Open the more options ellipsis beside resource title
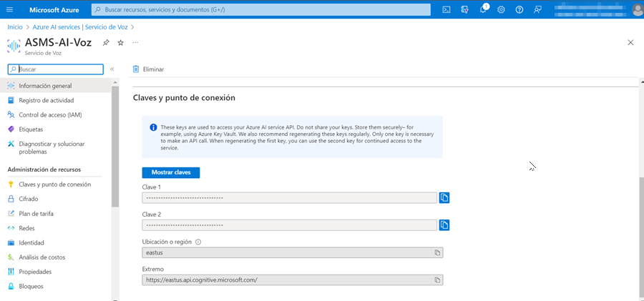The height and width of the screenshot is (301, 644). tap(135, 43)
